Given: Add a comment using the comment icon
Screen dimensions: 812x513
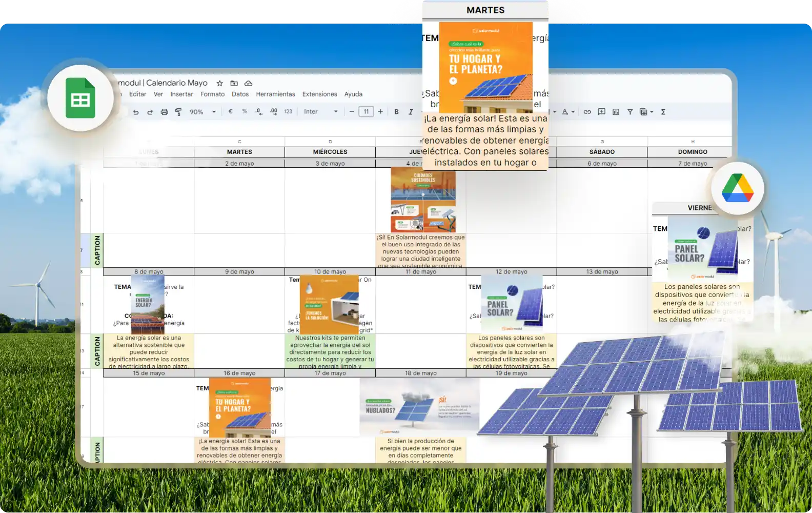Looking at the screenshot, I should coord(601,112).
